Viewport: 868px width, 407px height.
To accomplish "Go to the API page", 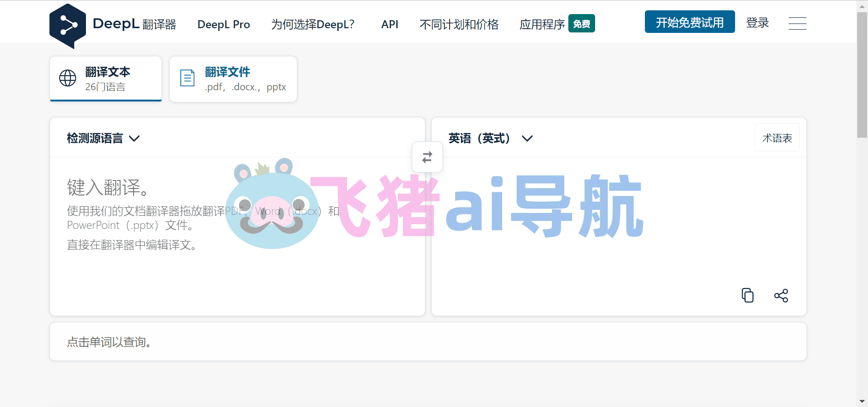I will pos(390,24).
